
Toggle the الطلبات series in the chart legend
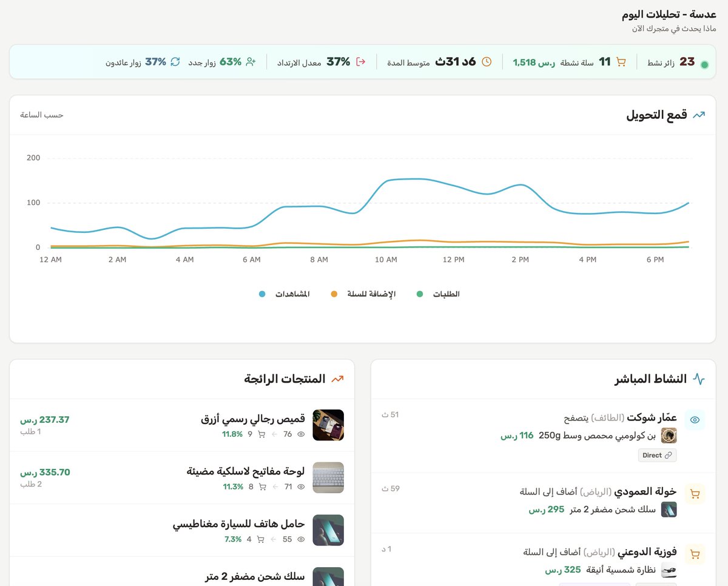(437, 294)
